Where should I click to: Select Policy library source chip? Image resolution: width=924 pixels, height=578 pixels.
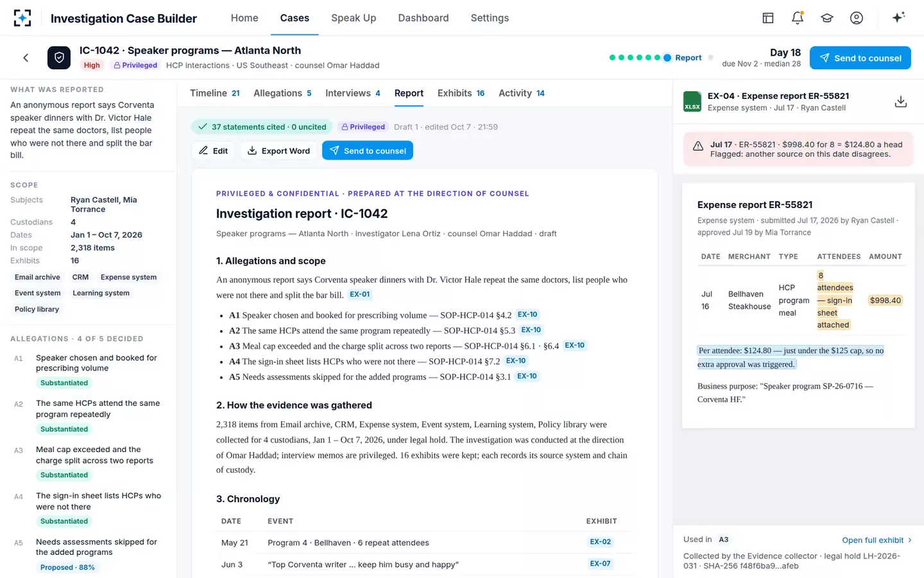[37, 309]
